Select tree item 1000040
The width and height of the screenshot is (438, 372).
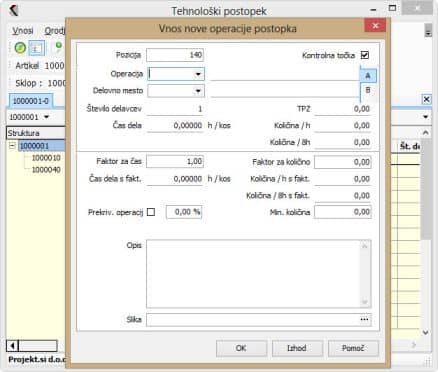46,170
